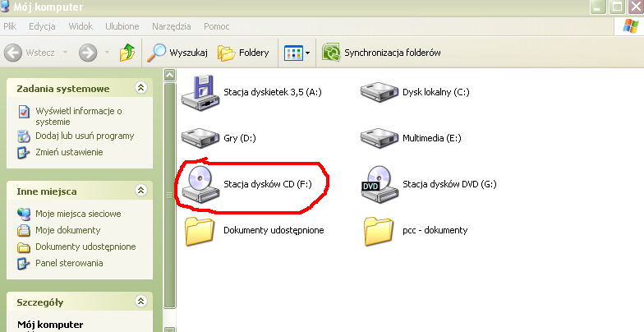Image resolution: width=644 pixels, height=332 pixels.
Task: Select pcc - dokumenty folder icon
Action: (379, 231)
